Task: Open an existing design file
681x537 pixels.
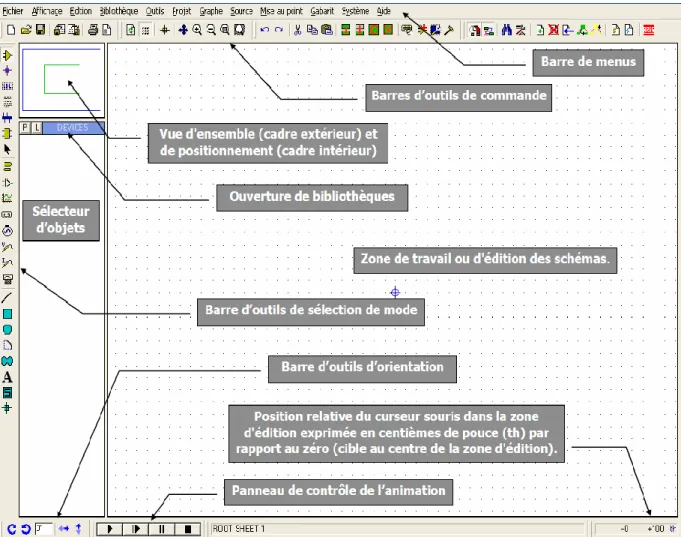Action: (x=26, y=30)
